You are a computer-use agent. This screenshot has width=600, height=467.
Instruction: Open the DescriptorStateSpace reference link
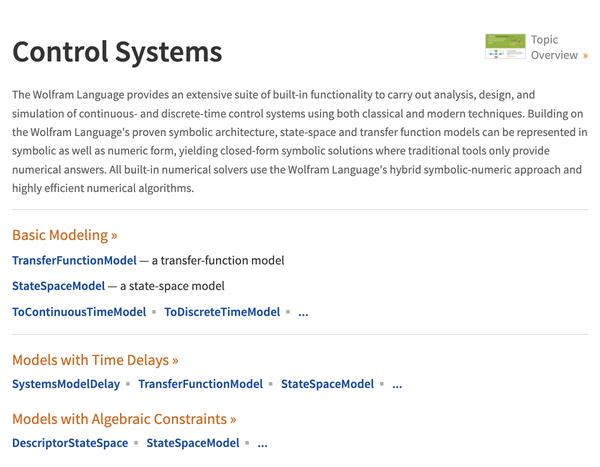[70, 443]
